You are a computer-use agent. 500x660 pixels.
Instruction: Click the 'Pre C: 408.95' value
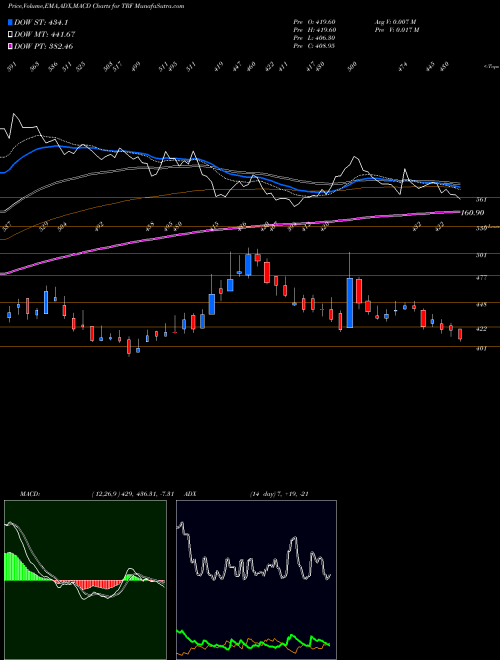coord(314,46)
